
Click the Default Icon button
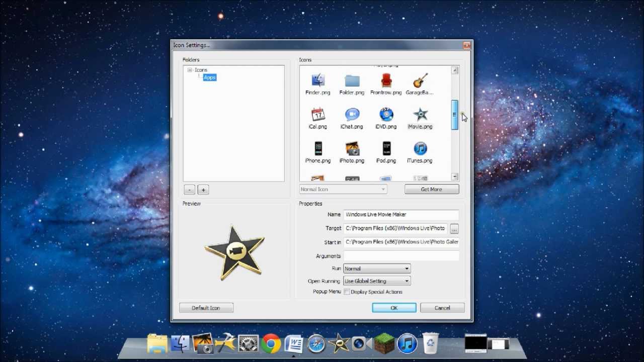pyautogui.click(x=206, y=308)
